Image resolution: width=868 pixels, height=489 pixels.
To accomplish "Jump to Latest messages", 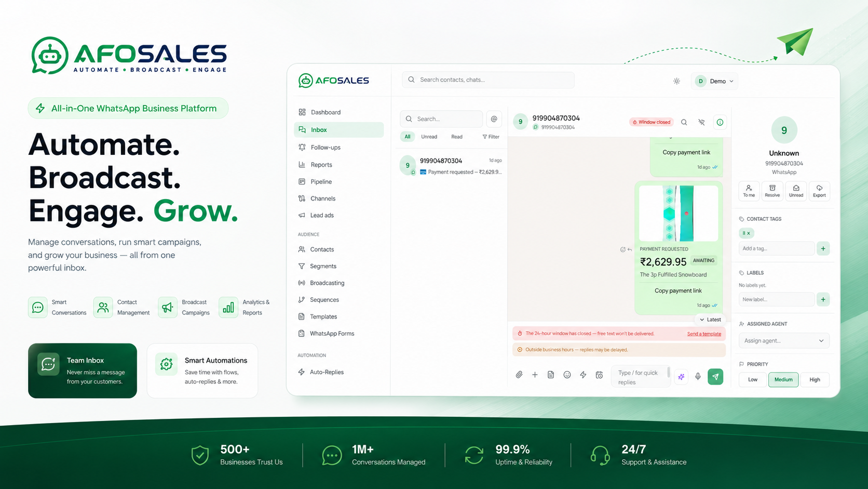I will pyautogui.click(x=710, y=320).
